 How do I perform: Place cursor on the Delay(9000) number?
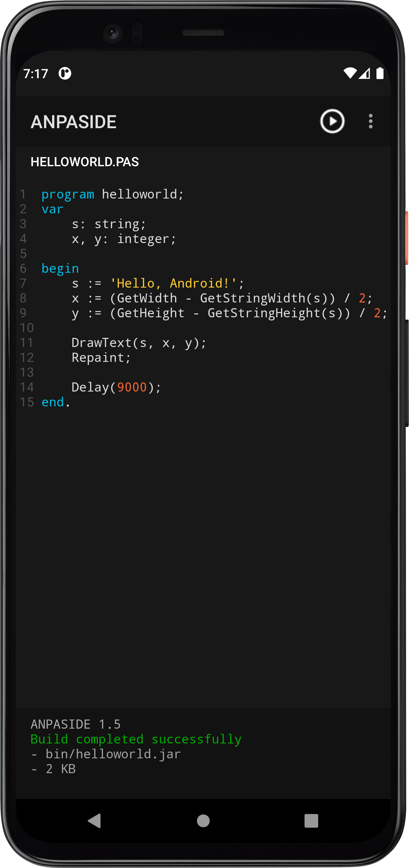coord(132,387)
